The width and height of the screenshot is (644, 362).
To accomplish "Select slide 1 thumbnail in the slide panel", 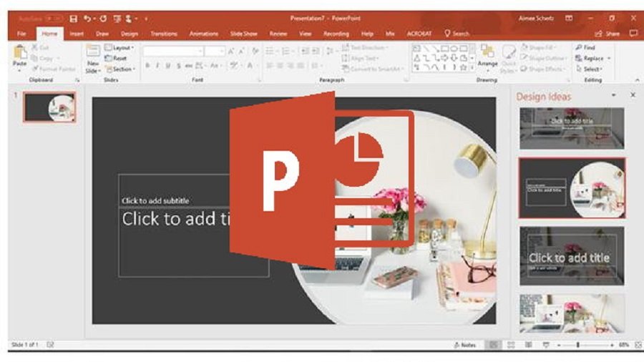I will [x=49, y=107].
